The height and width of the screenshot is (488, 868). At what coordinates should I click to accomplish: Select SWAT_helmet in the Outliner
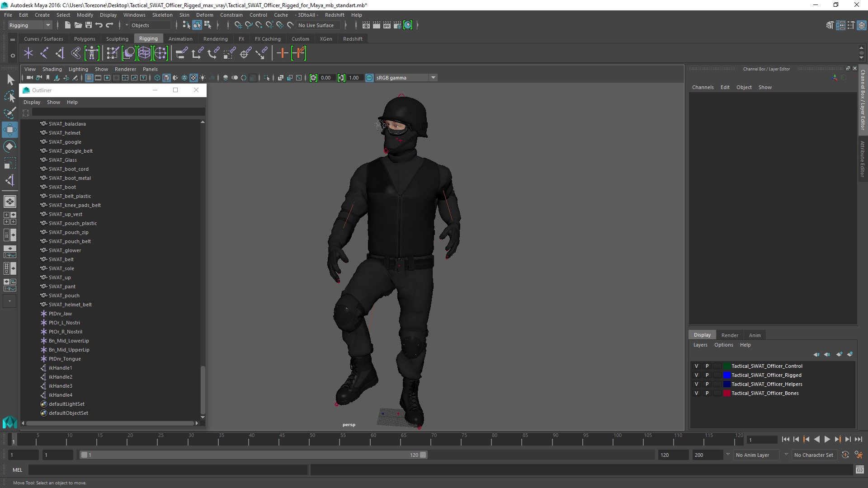click(x=65, y=133)
